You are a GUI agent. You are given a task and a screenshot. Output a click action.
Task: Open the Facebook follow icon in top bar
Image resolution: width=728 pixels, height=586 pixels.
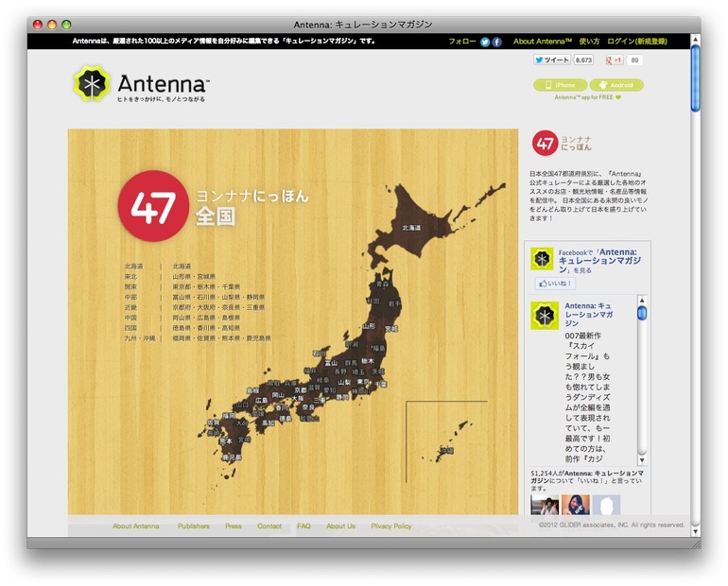click(496, 42)
